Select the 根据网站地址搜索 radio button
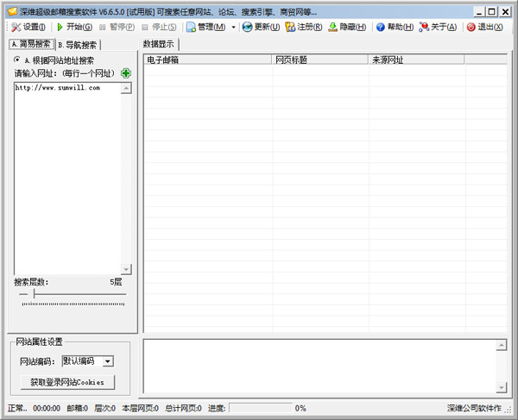 pyautogui.click(x=17, y=60)
